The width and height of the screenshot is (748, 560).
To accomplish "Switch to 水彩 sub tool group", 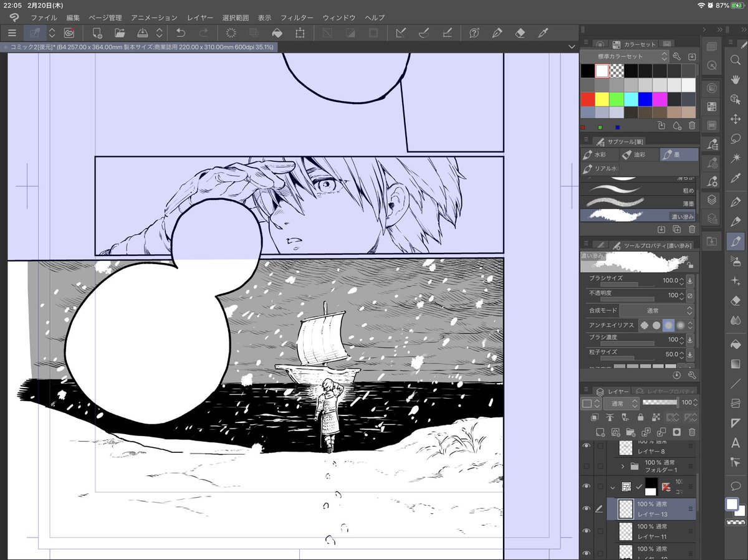I will [600, 154].
